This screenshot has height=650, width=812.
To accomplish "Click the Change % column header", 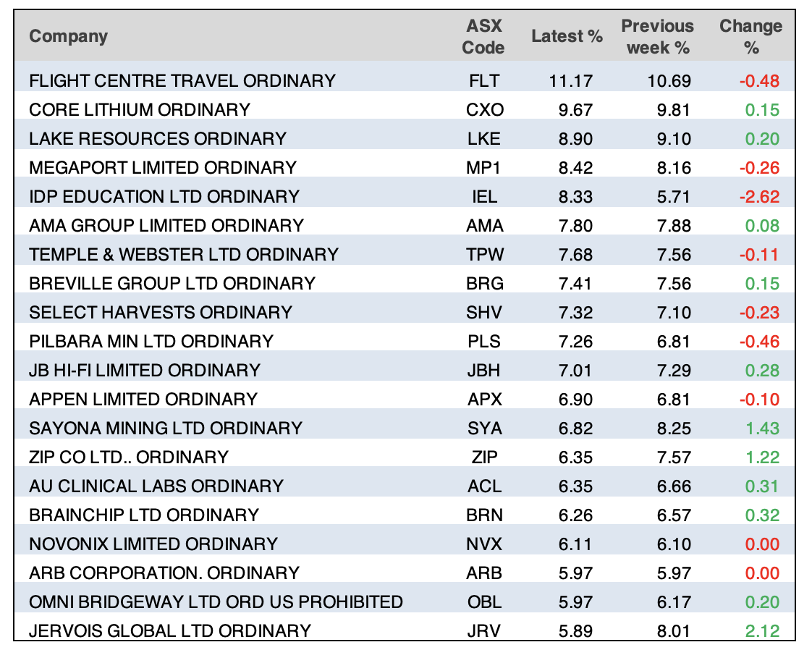I will pos(750,37).
